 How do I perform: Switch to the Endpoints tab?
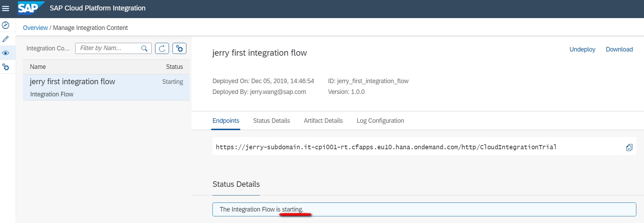click(x=226, y=121)
